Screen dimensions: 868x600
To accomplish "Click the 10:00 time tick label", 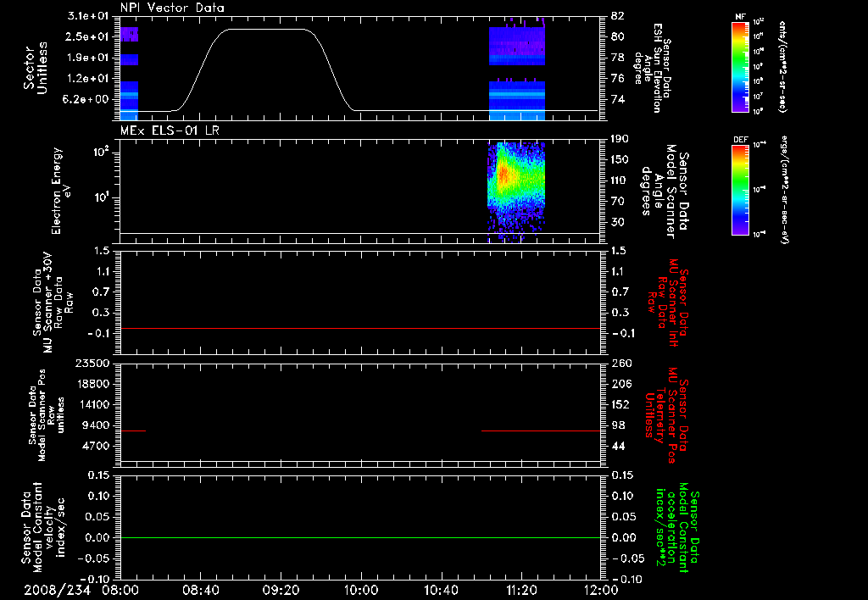I will click(361, 590).
